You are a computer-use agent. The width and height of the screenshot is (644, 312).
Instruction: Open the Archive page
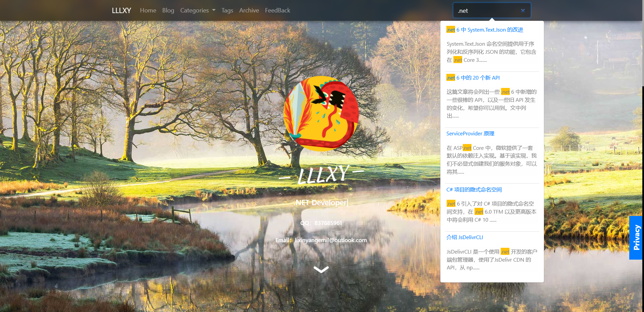click(x=249, y=10)
